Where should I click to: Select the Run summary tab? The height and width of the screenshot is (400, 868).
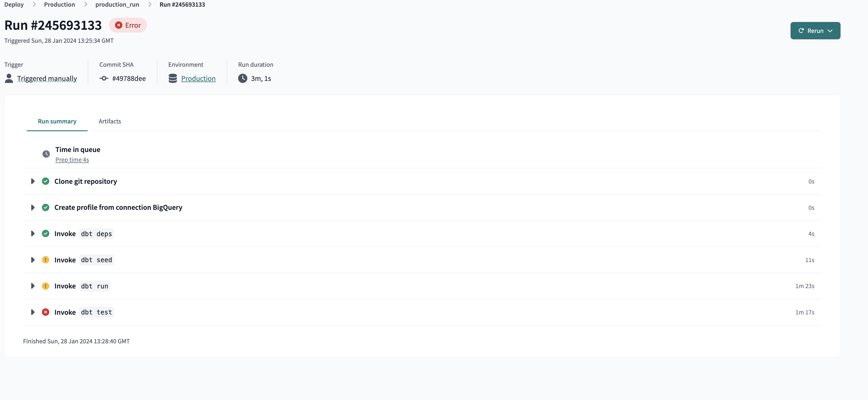pos(57,121)
